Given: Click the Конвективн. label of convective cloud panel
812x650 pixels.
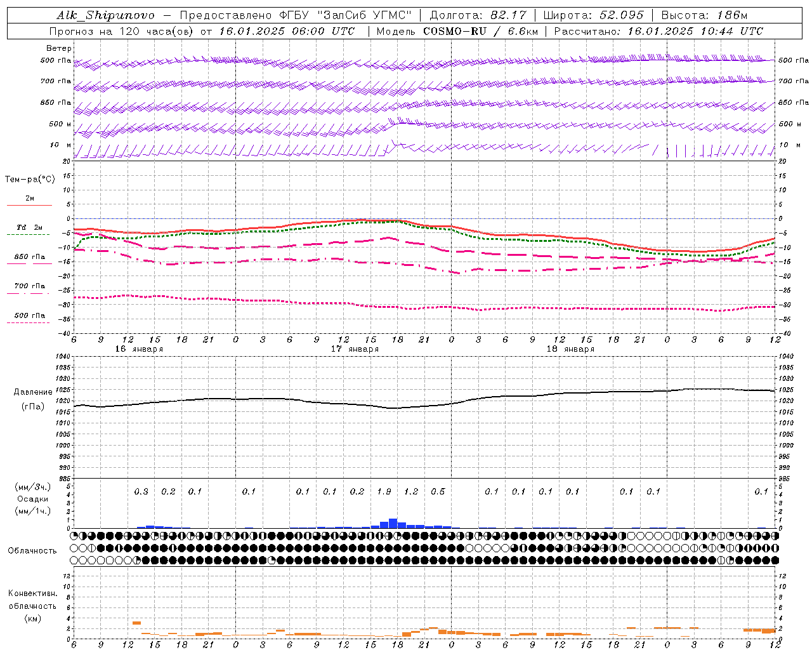Looking at the screenshot, I should pos(33,594).
